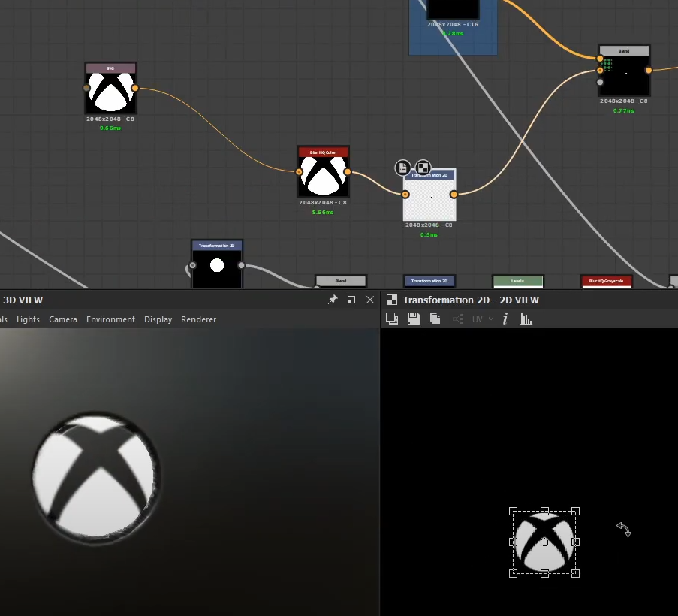Click the greyed node-tree icon in 2D view toolbar
The width and height of the screenshot is (678, 616).
(x=458, y=319)
